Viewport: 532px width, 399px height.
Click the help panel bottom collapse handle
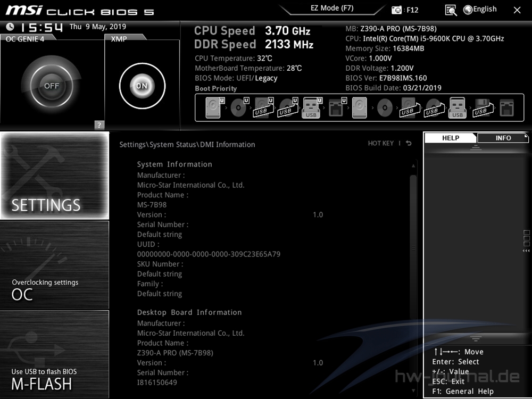(x=476, y=338)
